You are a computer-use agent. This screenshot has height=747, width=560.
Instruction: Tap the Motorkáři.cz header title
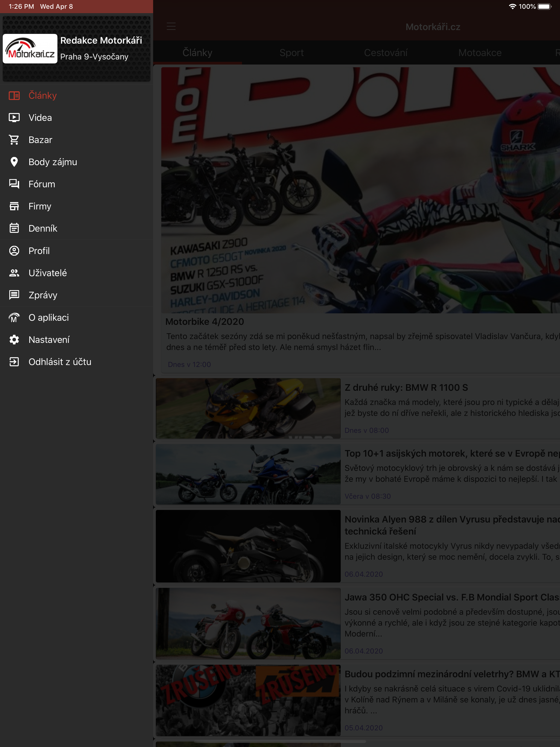(433, 27)
